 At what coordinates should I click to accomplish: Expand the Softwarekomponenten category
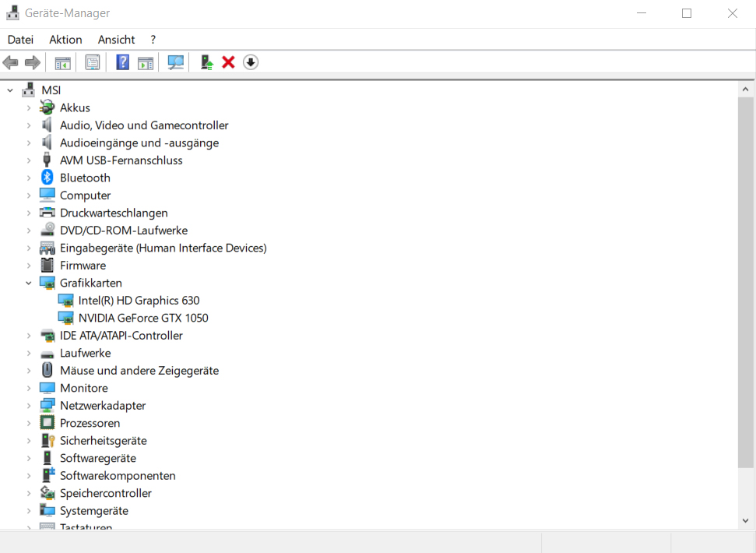29,476
